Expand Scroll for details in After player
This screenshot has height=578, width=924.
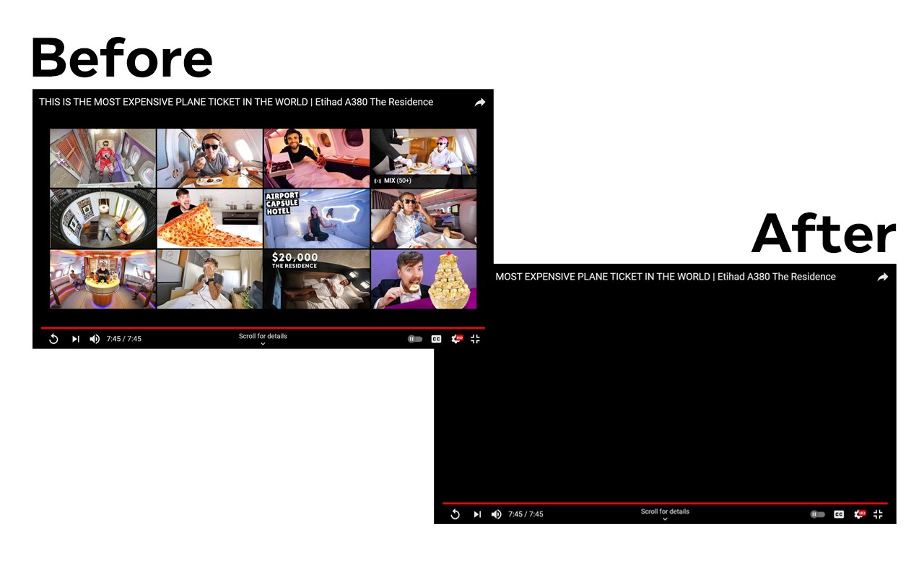coord(665,514)
